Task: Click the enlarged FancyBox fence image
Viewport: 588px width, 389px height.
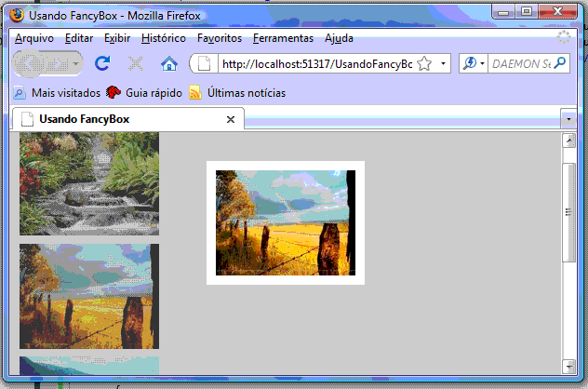Action: [x=286, y=222]
